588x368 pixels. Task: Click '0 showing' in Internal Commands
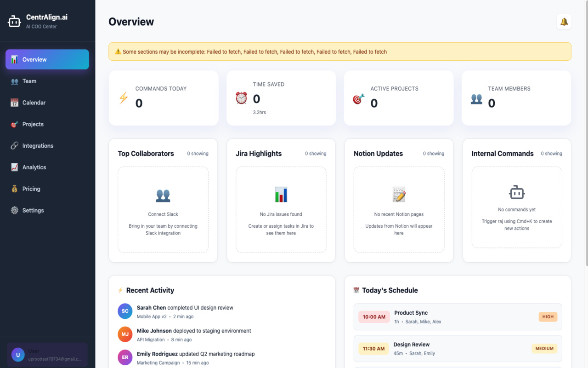pos(551,154)
